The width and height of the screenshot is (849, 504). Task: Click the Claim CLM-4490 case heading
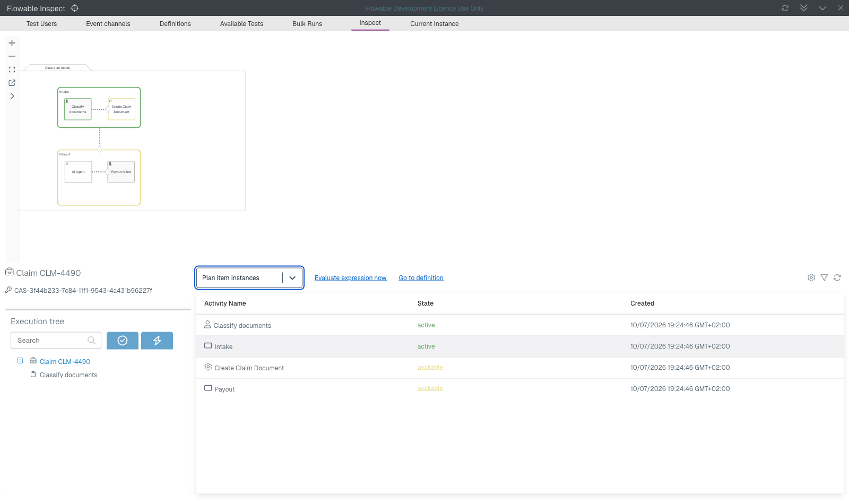click(x=48, y=273)
